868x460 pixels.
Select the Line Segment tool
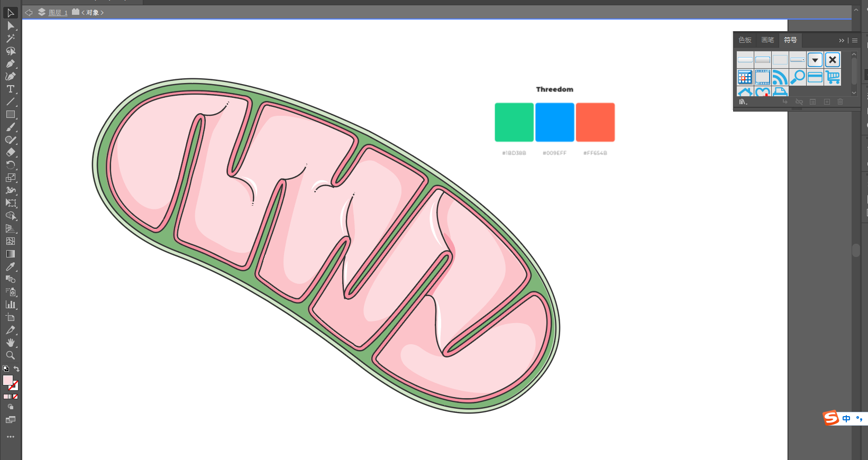11,102
